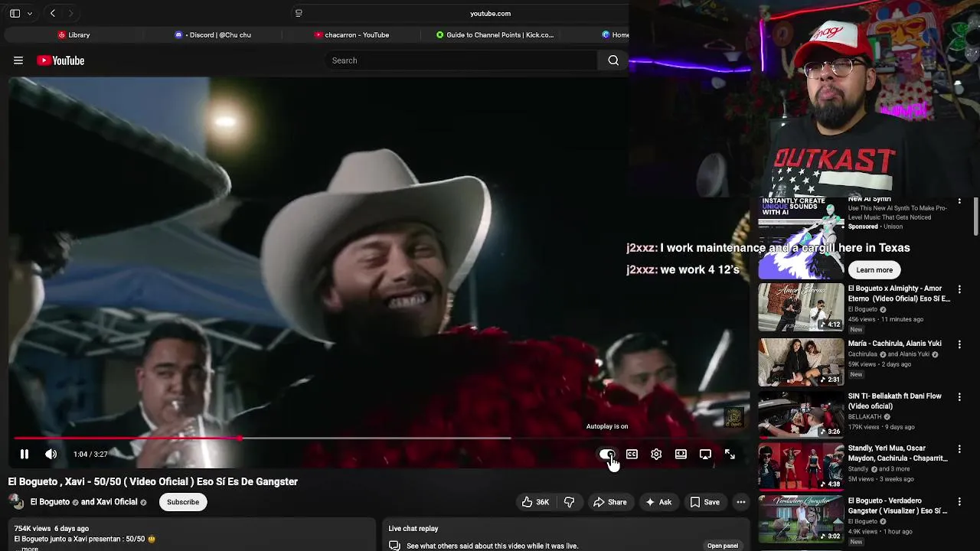Open El Bogueto channel avatar
980x551 pixels.
(x=16, y=502)
